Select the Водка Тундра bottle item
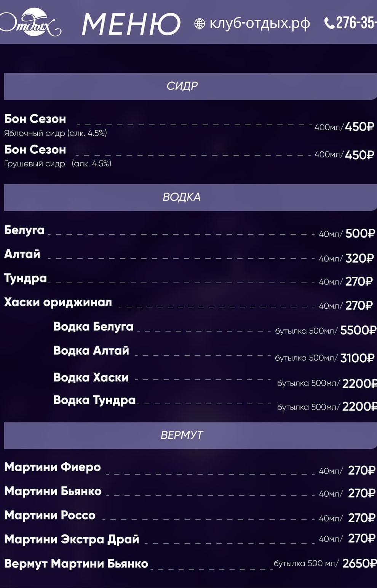Image resolution: width=377 pixels, height=588 pixels. (x=94, y=400)
